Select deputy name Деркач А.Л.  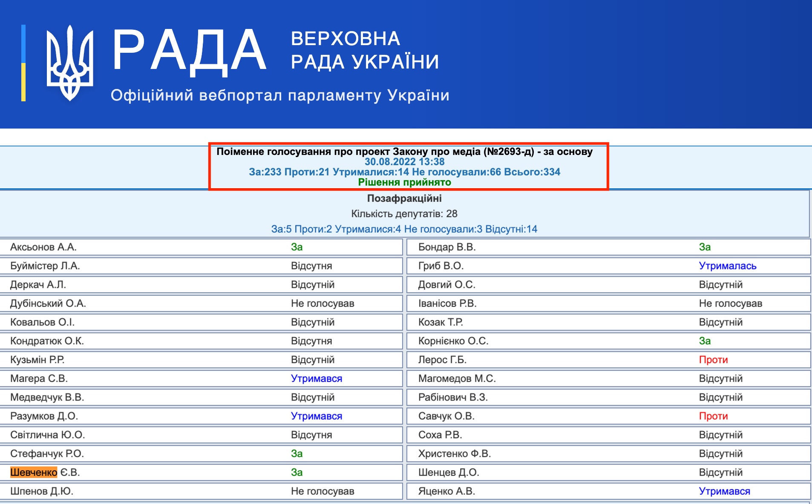point(38,284)
